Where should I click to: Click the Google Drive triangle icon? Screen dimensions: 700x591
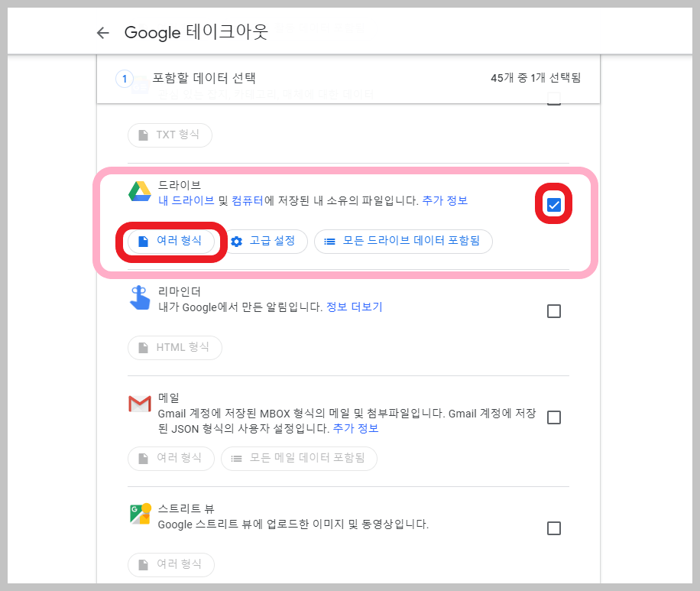(138, 191)
